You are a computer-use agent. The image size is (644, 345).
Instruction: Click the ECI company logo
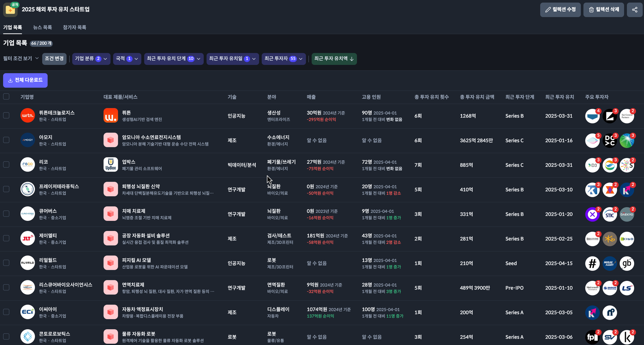(28, 312)
